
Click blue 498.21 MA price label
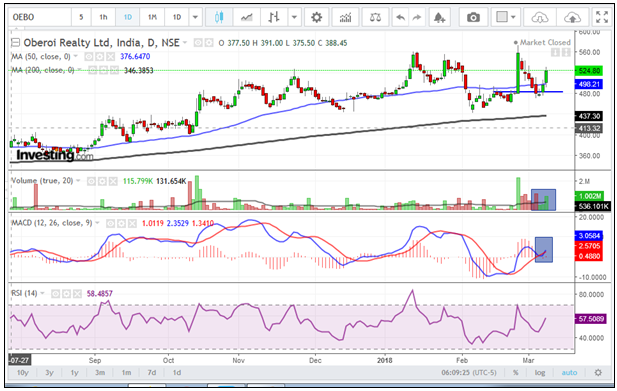(x=589, y=84)
